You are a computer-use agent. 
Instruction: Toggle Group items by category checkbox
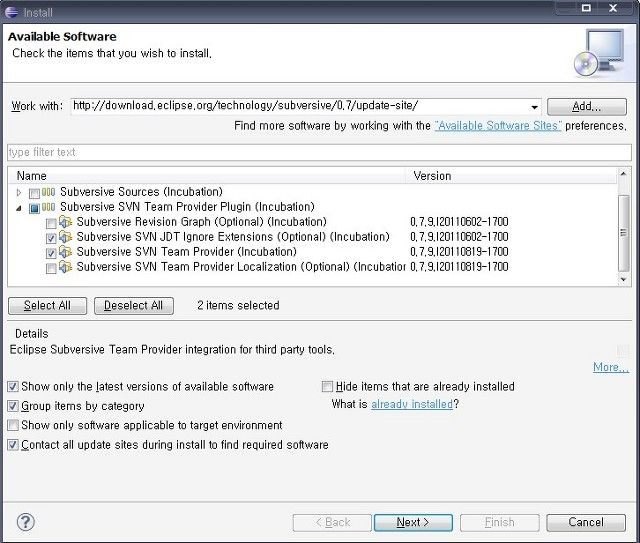[13, 406]
